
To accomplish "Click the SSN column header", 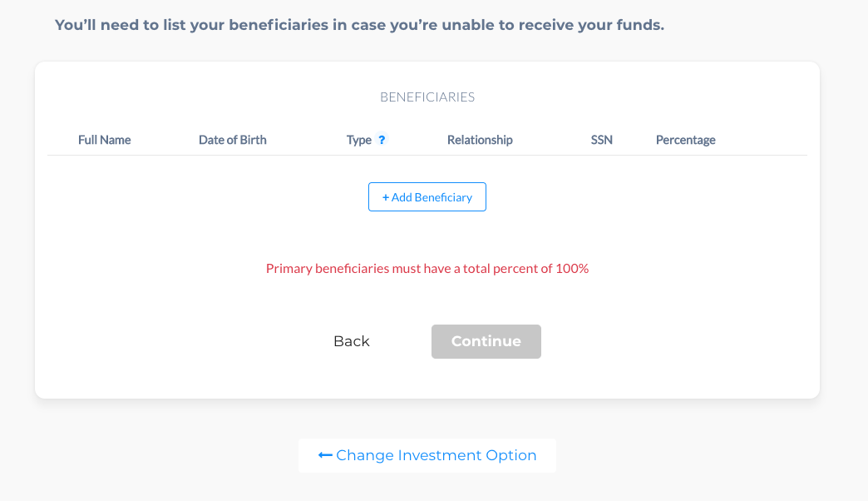I will click(602, 140).
